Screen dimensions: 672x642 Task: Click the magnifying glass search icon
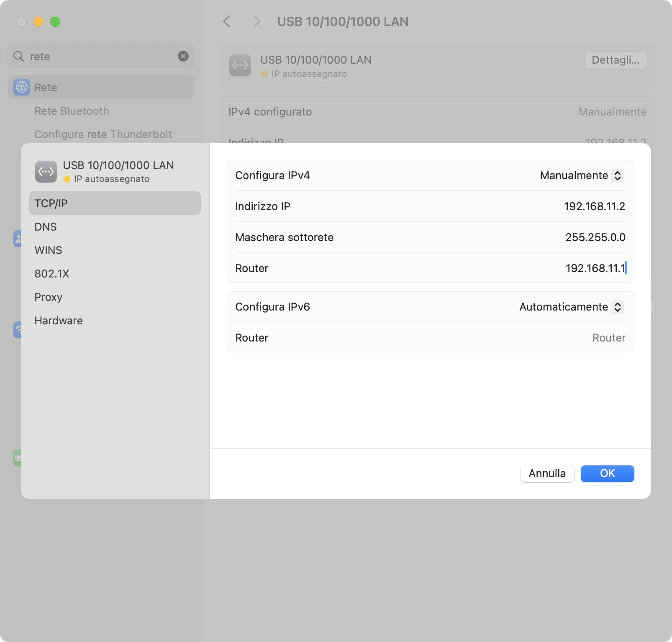click(x=18, y=56)
